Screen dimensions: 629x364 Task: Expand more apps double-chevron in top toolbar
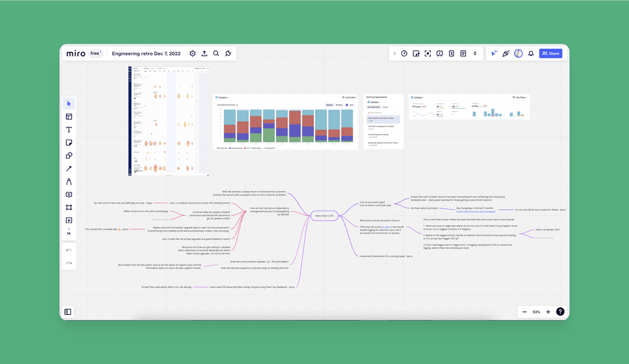475,53
